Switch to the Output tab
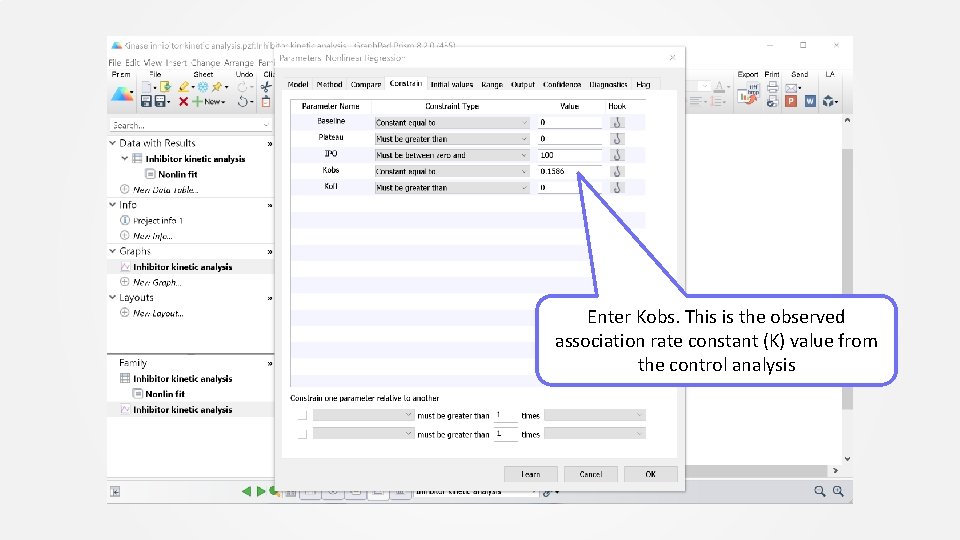 (x=523, y=84)
